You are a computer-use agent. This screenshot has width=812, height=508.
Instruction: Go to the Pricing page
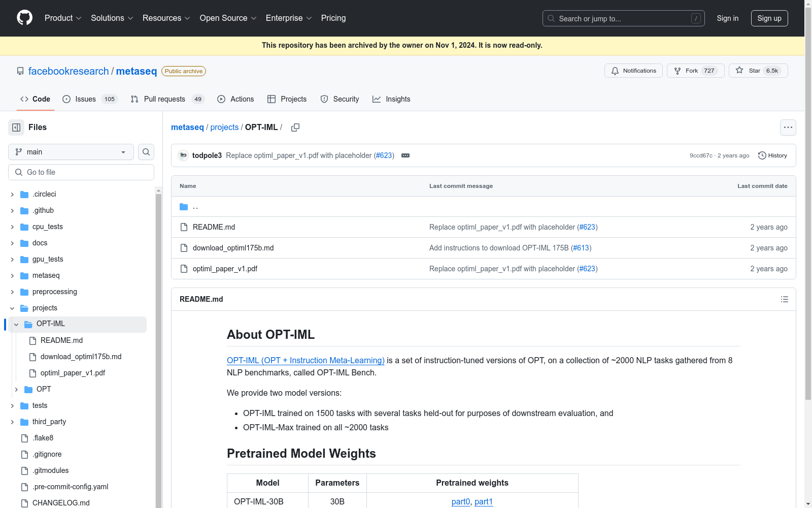click(x=333, y=18)
